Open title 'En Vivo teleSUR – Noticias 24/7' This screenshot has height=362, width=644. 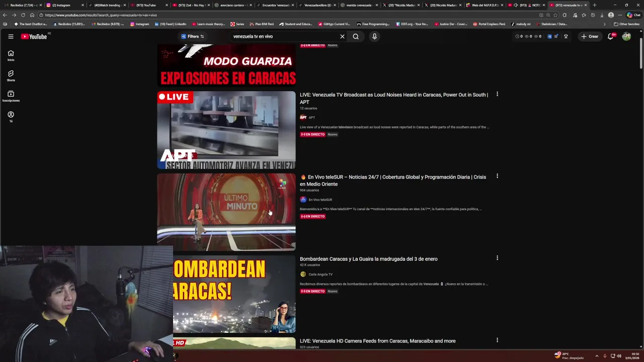pyautogui.click(x=393, y=180)
